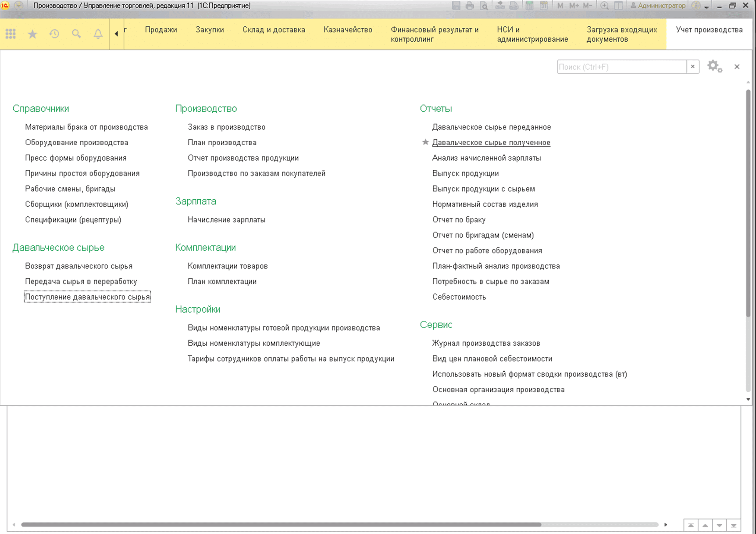Open Заказ в производство
Screen dimensions: 756x534
(227, 127)
